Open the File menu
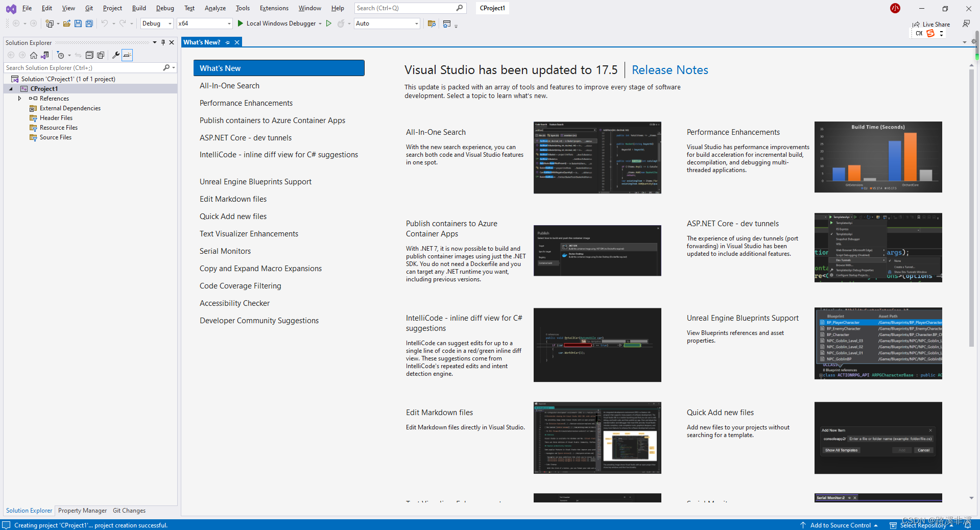The width and height of the screenshot is (980, 530). [x=27, y=8]
